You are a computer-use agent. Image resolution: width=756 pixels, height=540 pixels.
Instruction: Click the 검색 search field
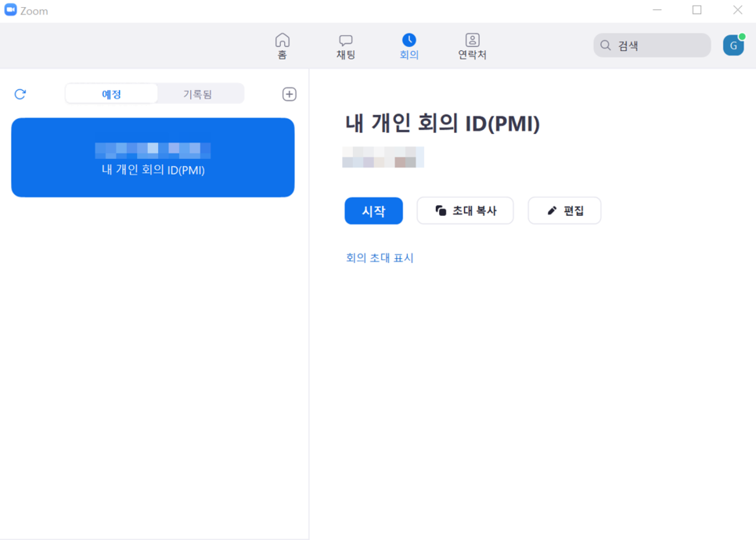(x=652, y=45)
